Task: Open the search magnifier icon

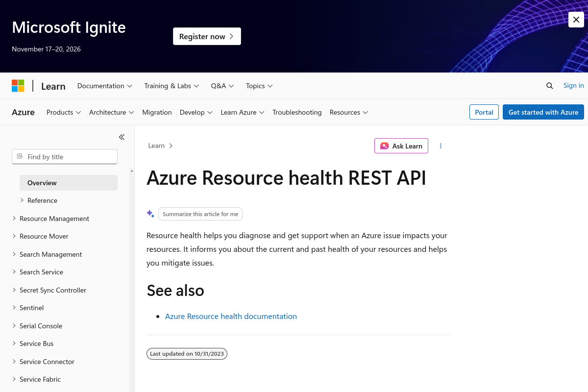Action: click(550, 86)
